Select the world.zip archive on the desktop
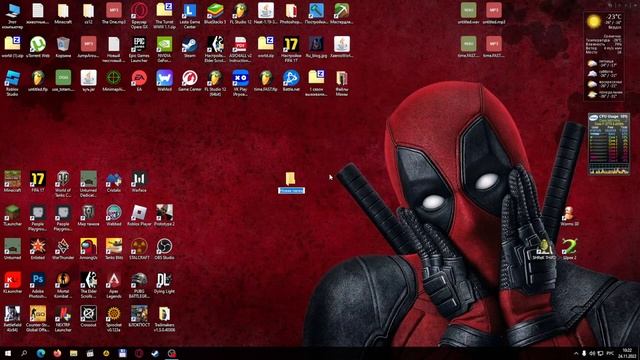The width and height of the screenshot is (640, 360). pyautogui.click(x=266, y=47)
